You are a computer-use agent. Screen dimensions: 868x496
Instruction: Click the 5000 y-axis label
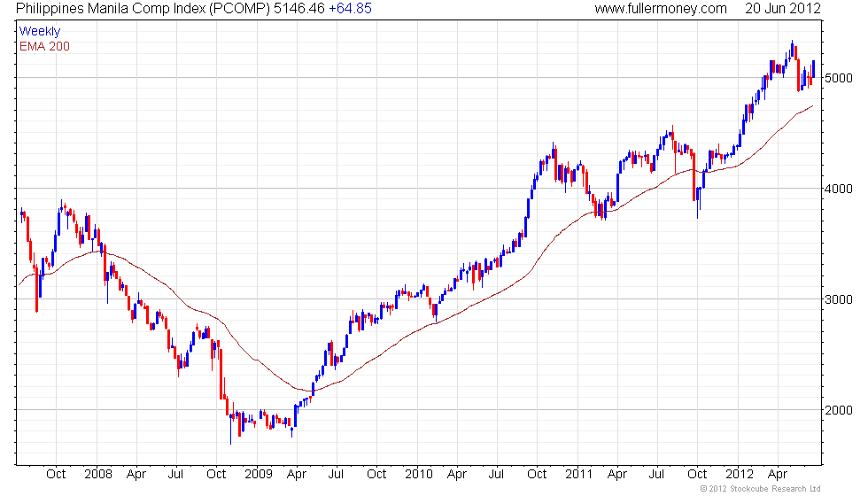839,78
